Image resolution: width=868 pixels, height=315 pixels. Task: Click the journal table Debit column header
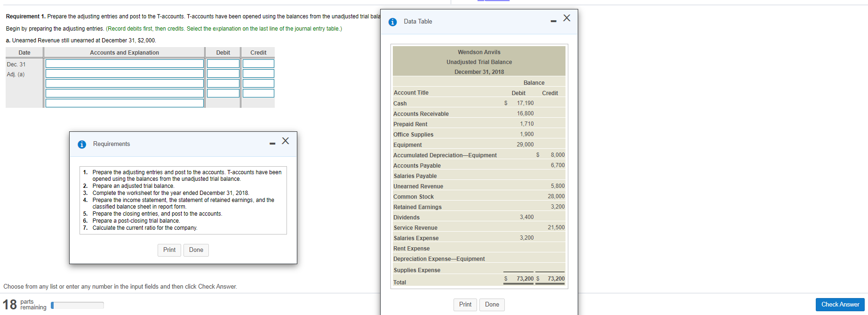coord(223,53)
